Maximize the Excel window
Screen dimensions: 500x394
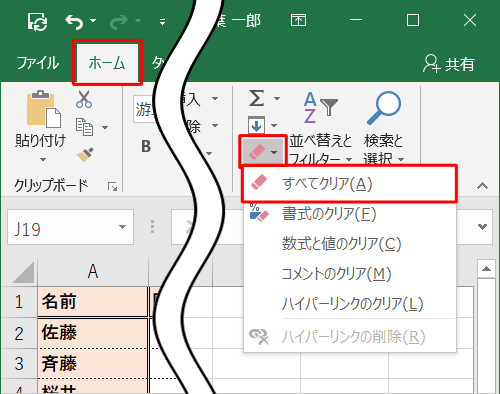tap(413, 20)
